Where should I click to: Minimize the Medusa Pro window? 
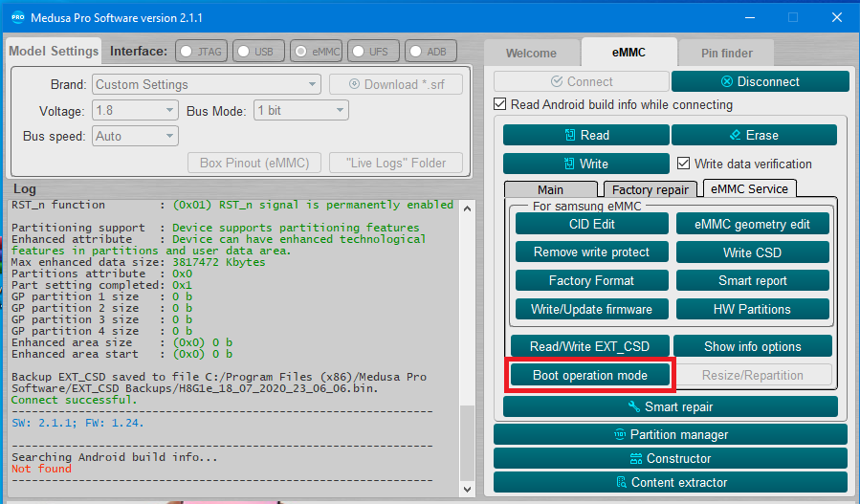click(x=750, y=17)
